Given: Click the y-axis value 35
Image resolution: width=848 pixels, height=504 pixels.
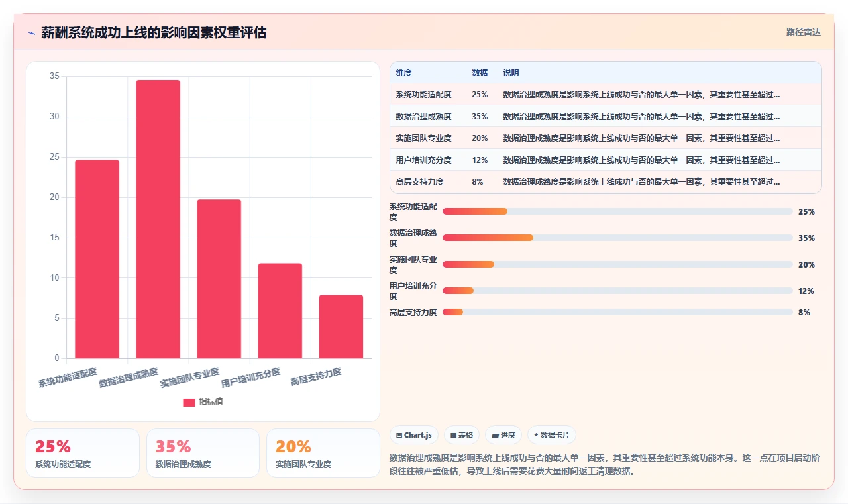Looking at the screenshot, I should coord(54,76).
